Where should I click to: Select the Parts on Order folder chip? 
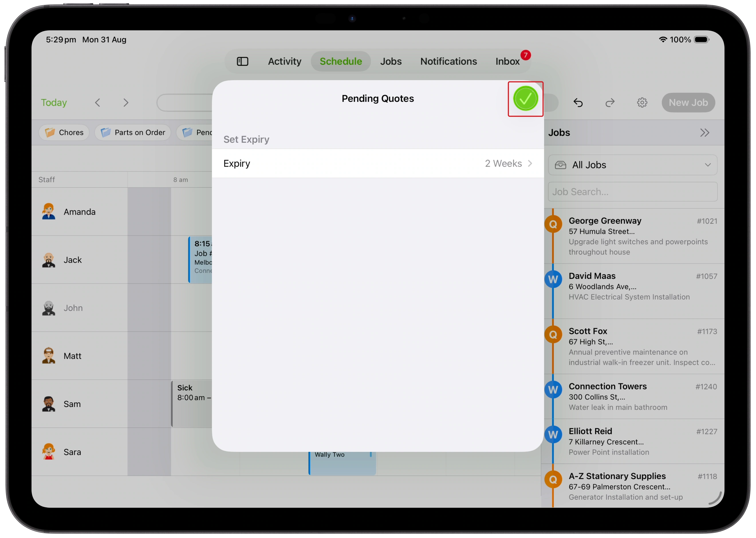[133, 132]
